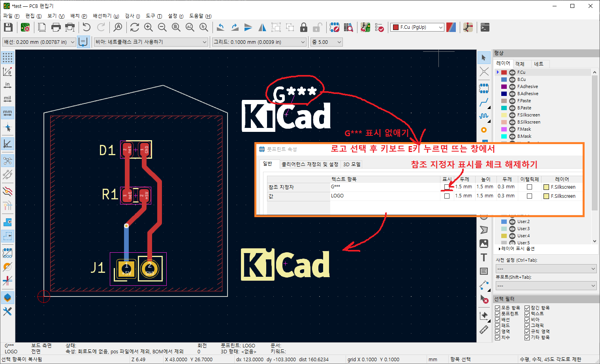Open track width (배선) dropdown
The height and width of the screenshot is (364, 600).
39,42
